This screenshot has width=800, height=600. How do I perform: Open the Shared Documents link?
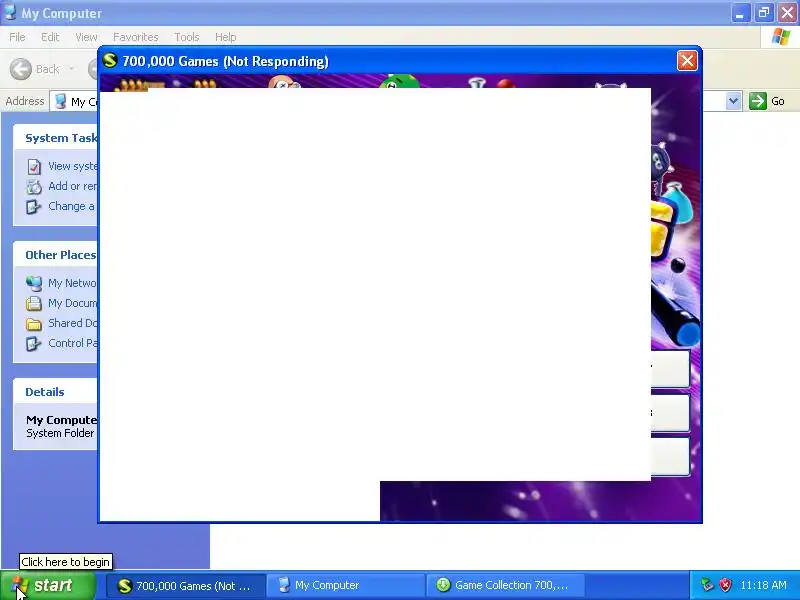(72, 323)
